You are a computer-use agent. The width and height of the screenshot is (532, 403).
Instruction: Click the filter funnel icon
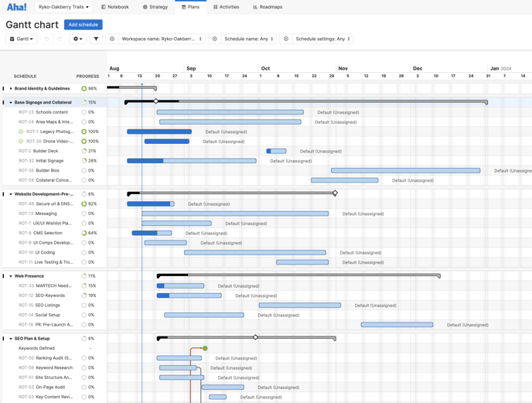(x=96, y=39)
